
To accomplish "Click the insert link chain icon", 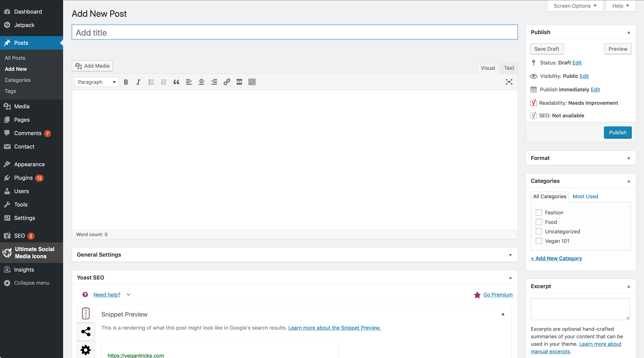I will pos(227,82).
